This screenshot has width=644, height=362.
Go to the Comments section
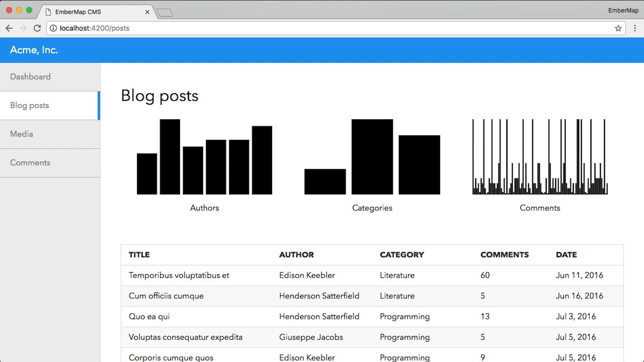[x=30, y=162]
